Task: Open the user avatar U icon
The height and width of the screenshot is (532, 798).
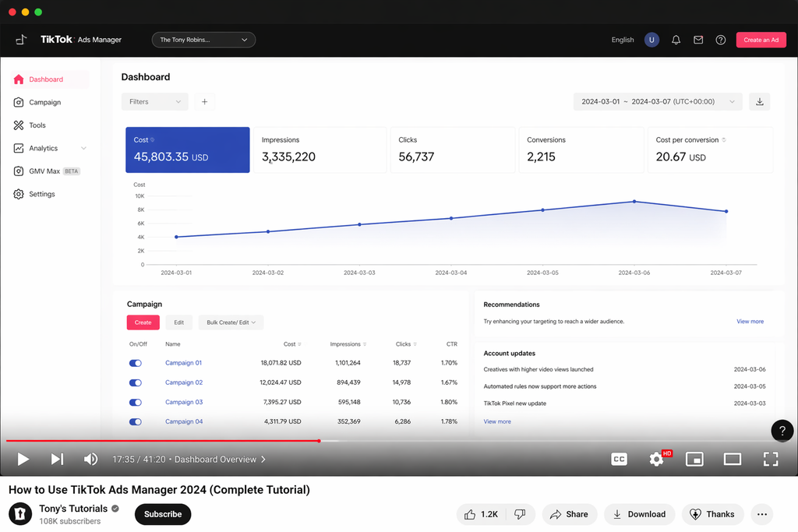Action: (651, 40)
